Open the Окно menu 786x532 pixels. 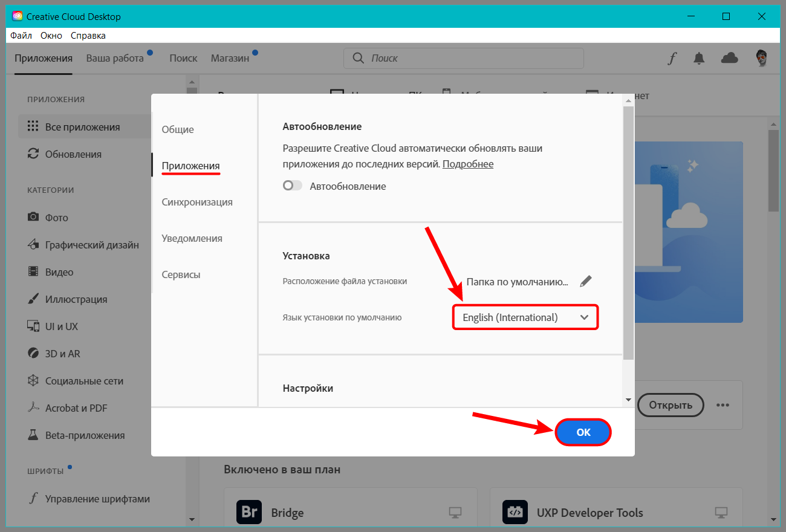click(51, 35)
